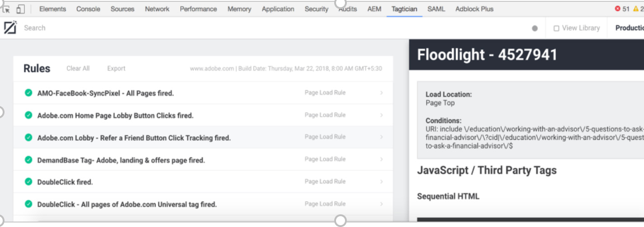Click JavaScript / Third Party Tags heading

pos(487,170)
